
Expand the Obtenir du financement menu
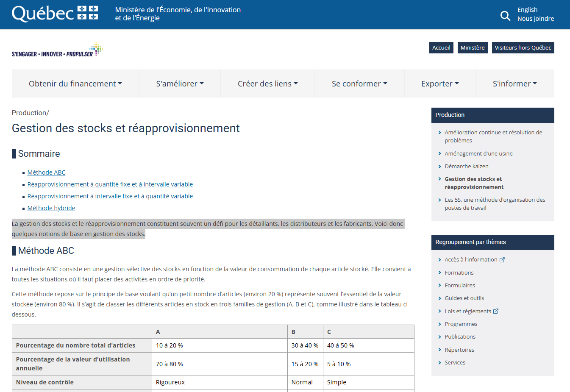click(x=75, y=84)
